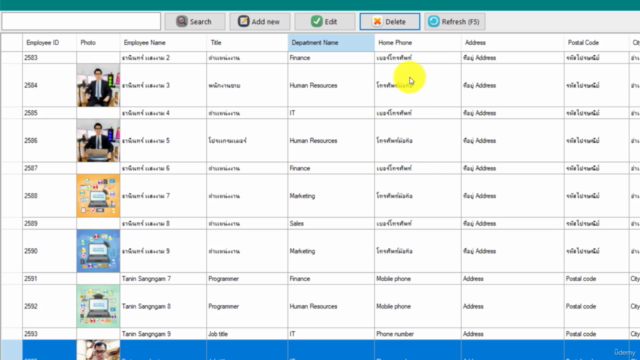
Task: Select Mobile phone cell in row 2591
Action: 418,279
